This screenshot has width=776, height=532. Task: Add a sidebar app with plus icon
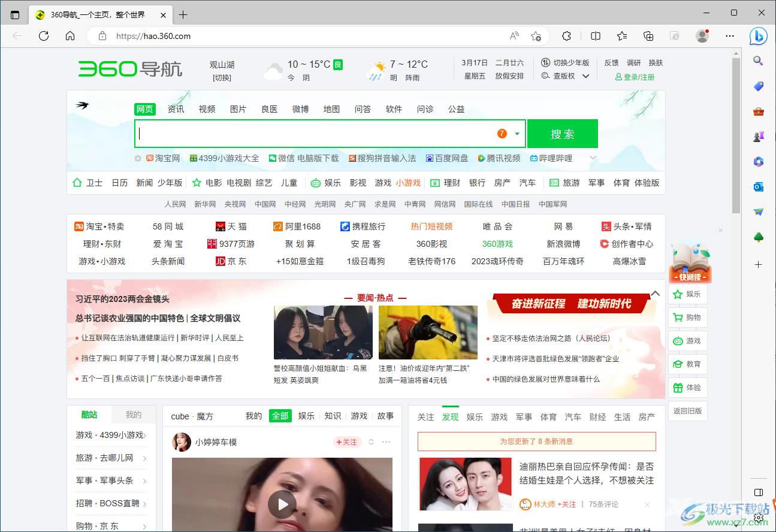(x=759, y=264)
